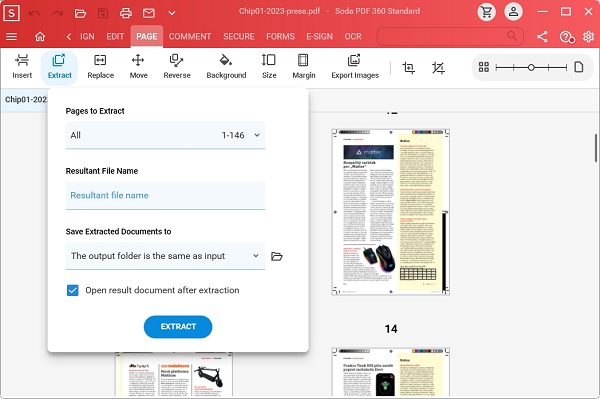Open the Pages to Extract dropdown

pos(165,135)
